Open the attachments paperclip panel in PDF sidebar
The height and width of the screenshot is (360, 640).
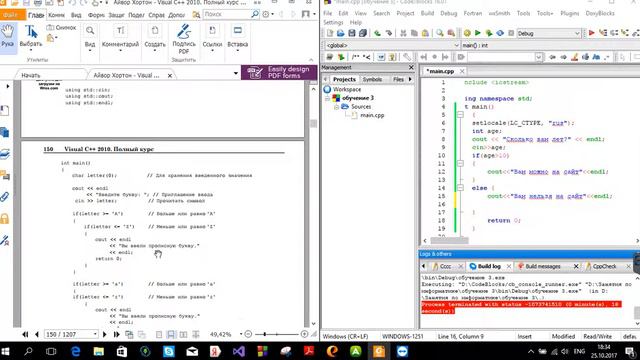coord(5,197)
